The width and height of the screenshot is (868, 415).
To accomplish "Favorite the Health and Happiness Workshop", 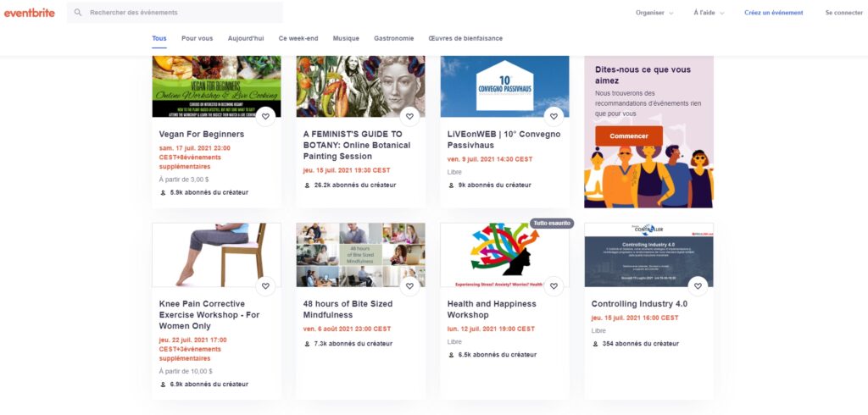I will tap(554, 286).
